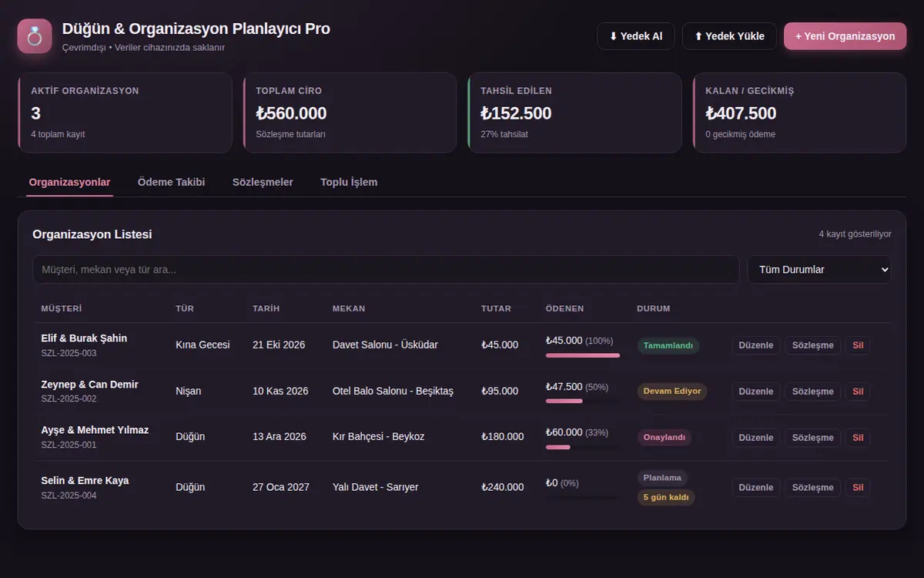Switch to the Organizasyonlar tab

(69, 183)
